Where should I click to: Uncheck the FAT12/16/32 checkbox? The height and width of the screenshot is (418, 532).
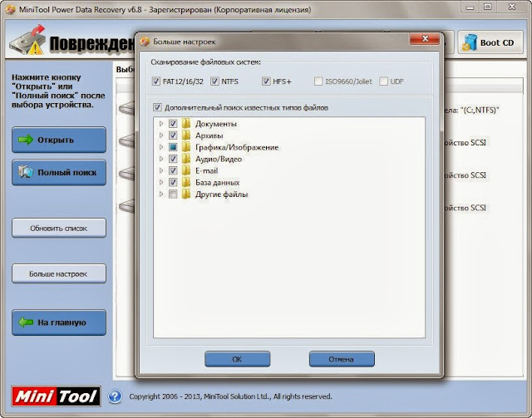tap(156, 81)
